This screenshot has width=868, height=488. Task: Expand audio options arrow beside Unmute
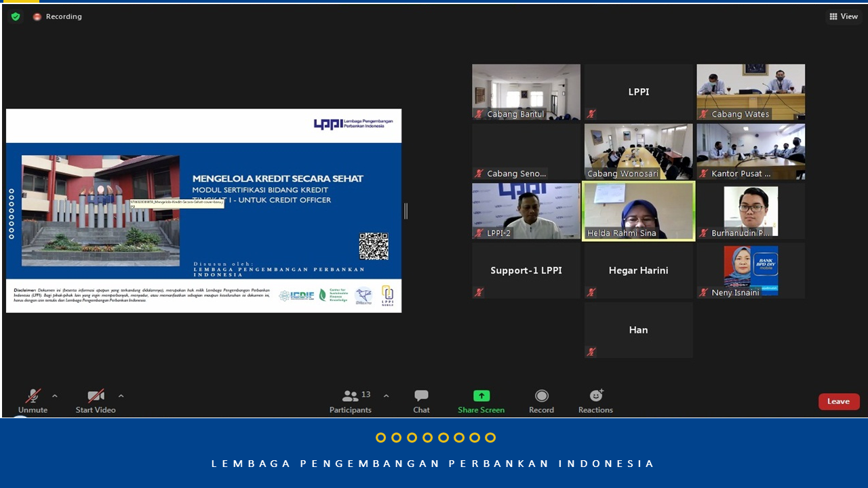pos(55,396)
